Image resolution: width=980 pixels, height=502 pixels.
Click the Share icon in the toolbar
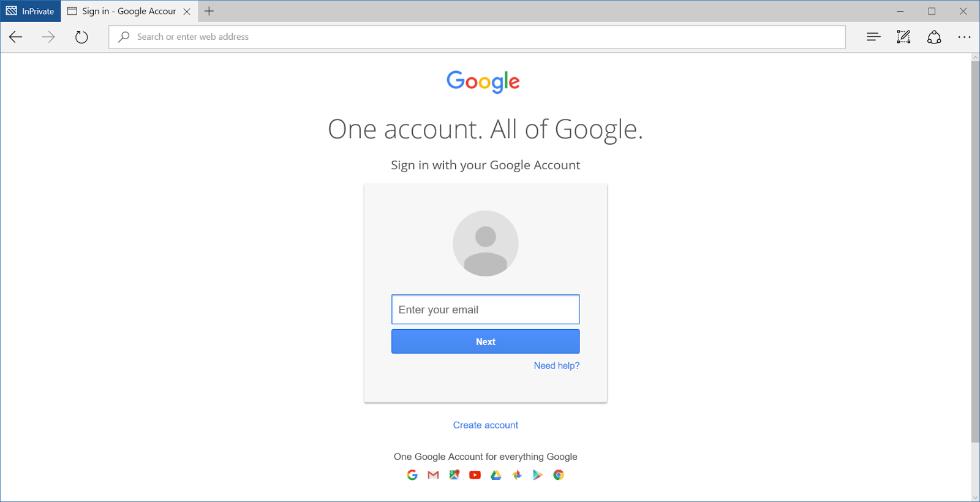(934, 37)
